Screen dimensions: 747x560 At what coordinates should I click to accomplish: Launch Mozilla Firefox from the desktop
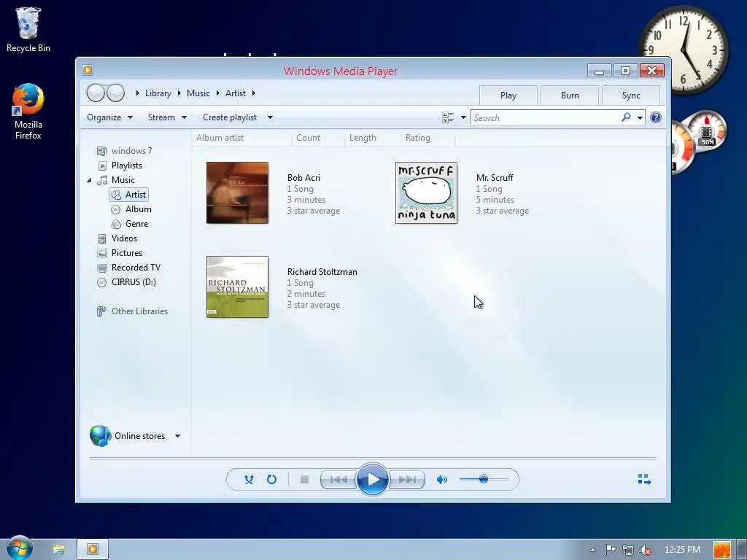click(x=28, y=112)
